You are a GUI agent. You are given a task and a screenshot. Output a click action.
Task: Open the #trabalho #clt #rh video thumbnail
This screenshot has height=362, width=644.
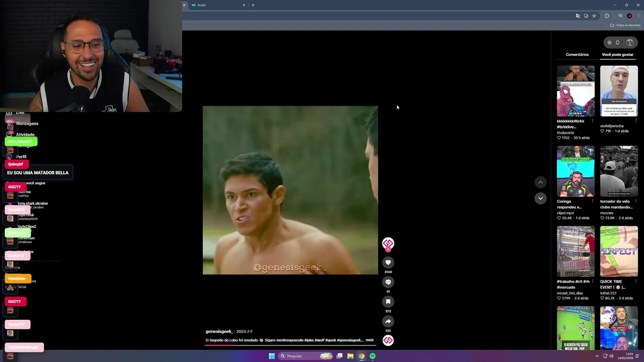coord(576,251)
